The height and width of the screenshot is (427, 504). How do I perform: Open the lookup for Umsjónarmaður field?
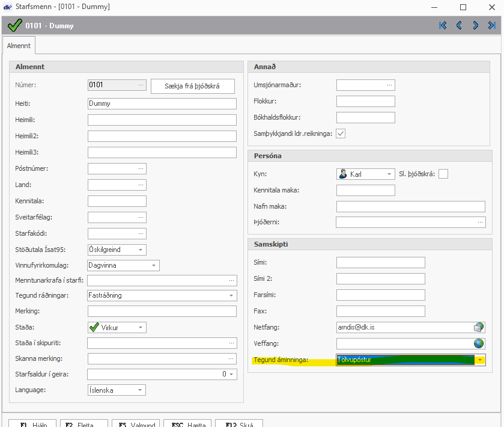point(389,85)
